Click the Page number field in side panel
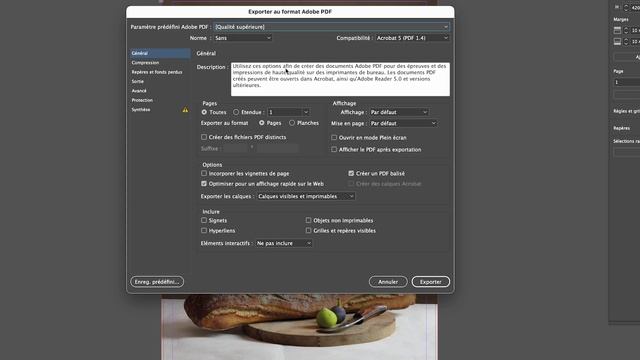The image size is (640, 360). 627,82
